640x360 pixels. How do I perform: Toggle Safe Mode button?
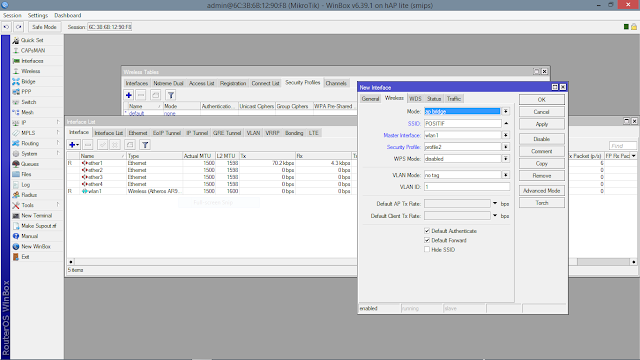(44, 27)
